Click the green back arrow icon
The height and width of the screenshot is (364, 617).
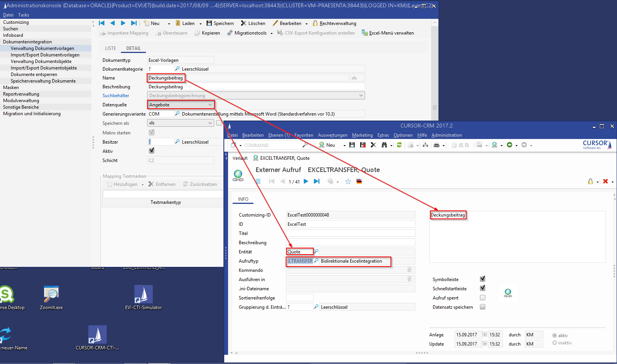click(509, 145)
